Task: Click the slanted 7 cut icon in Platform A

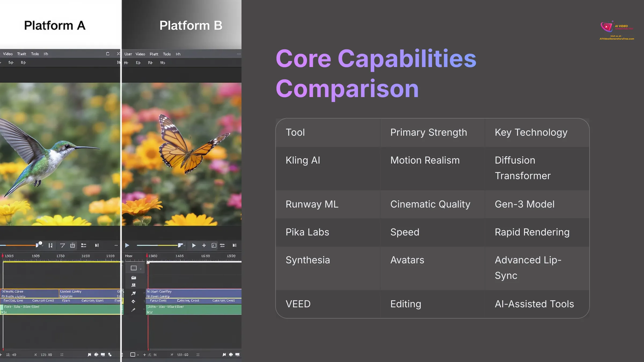Action: (62, 245)
